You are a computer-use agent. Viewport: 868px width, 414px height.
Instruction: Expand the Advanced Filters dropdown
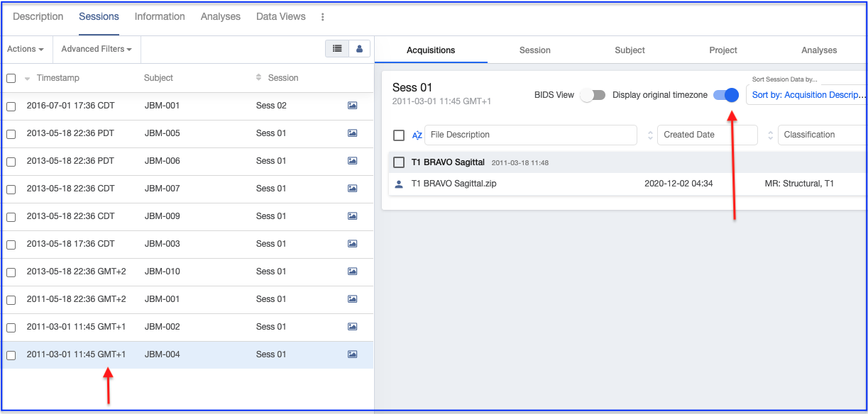pyautogui.click(x=97, y=50)
